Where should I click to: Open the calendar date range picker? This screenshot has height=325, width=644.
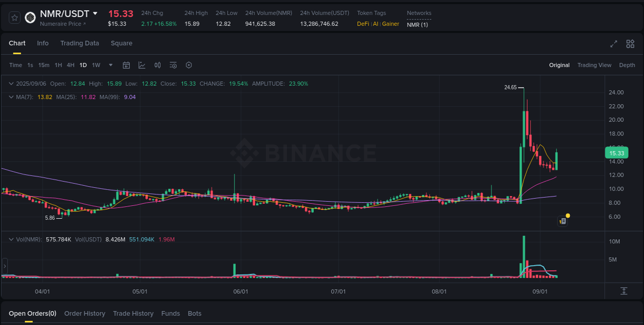126,65
